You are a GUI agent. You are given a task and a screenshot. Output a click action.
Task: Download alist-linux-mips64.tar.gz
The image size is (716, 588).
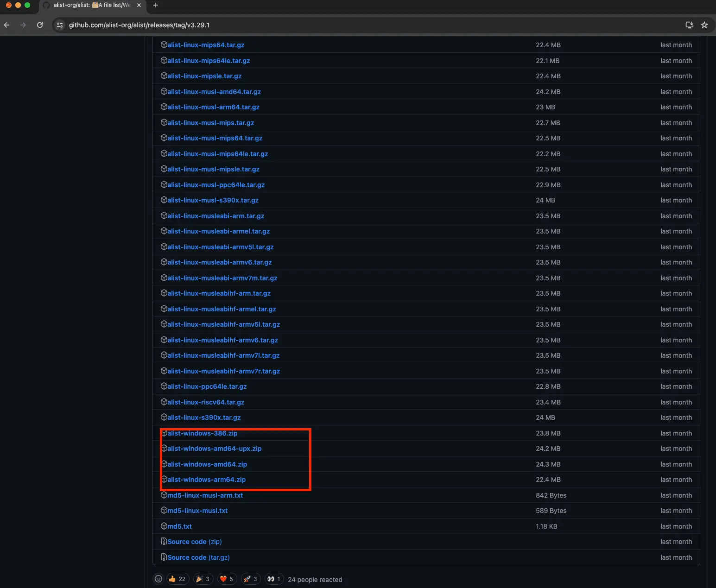[206, 45]
